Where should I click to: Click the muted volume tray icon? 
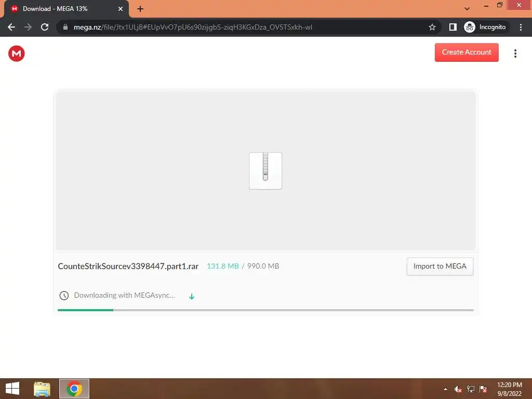click(x=458, y=389)
